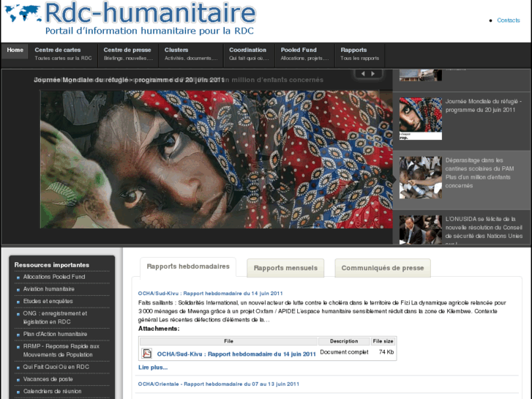This screenshot has height=399, width=532.
Task: Open the Rapports menu
Action: coord(359,54)
